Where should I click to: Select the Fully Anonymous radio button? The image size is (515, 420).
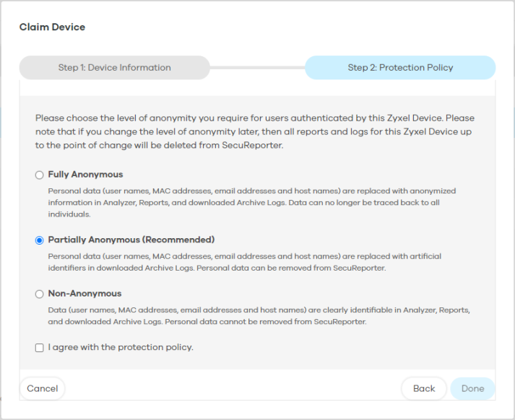[x=40, y=175]
